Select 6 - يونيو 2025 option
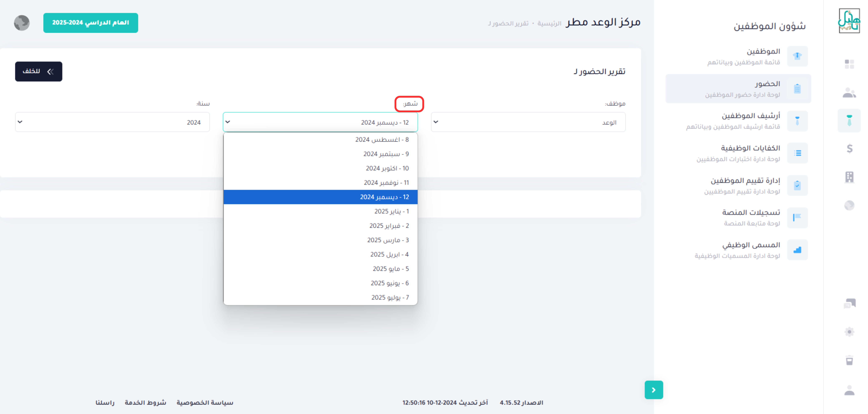868x414 pixels. point(320,283)
